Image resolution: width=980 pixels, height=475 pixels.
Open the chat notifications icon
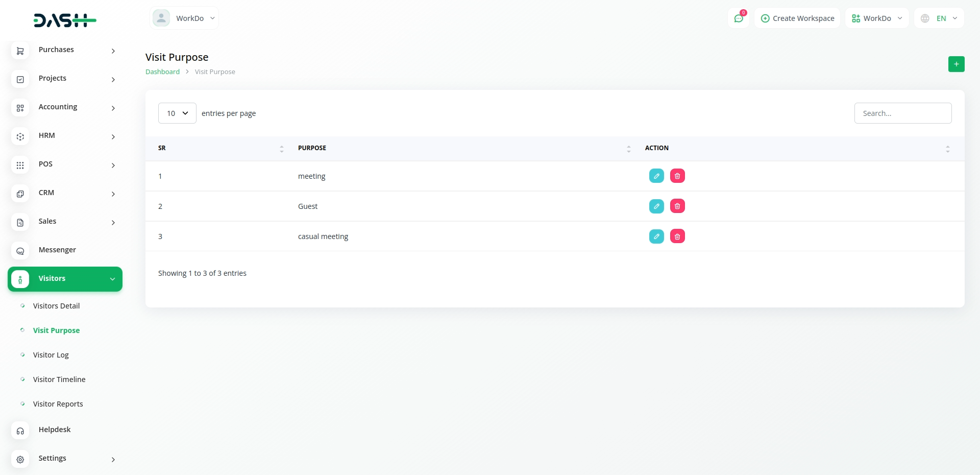pos(739,18)
